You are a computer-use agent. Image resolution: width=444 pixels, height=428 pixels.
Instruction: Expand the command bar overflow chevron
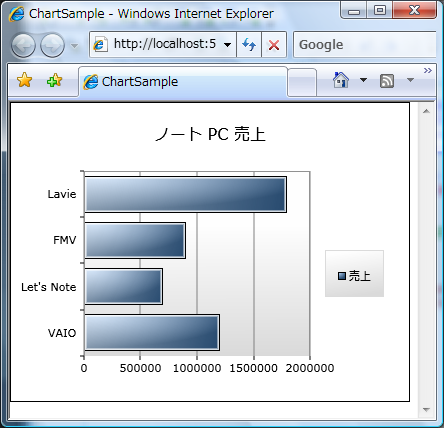coord(428,70)
